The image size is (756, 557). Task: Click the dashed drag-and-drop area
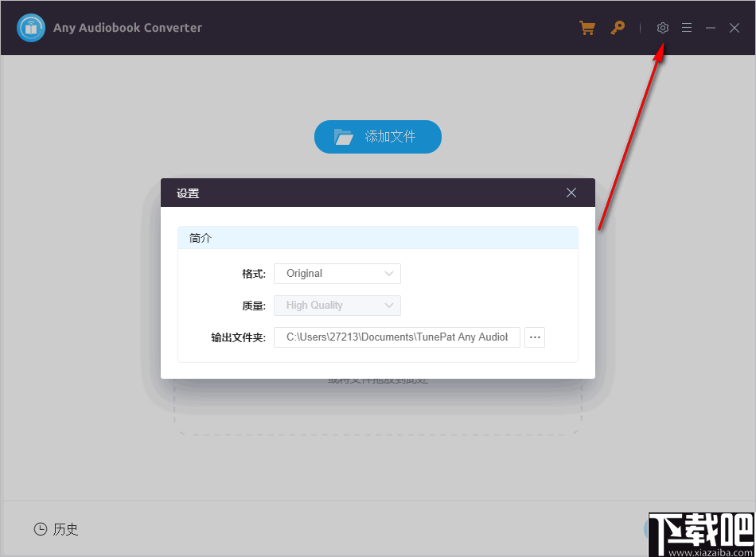click(x=377, y=414)
